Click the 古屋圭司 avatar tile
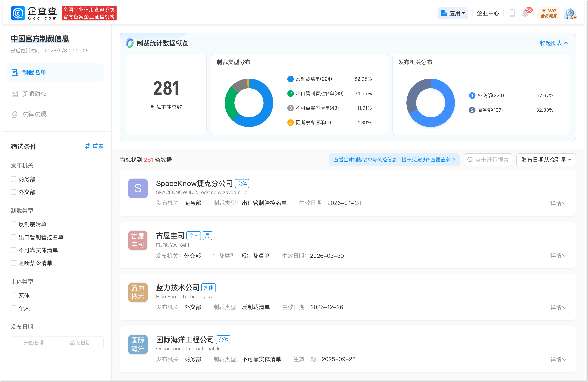The height and width of the screenshot is (382, 588). pyautogui.click(x=138, y=240)
